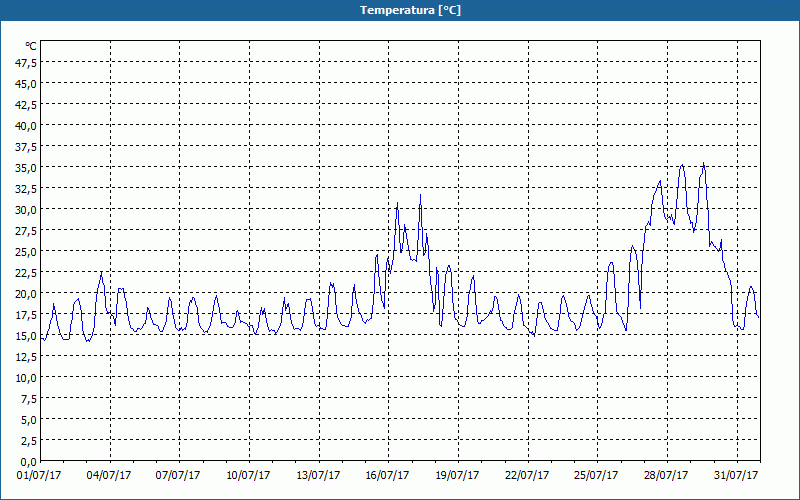Click the 0,0 y-axis label

click(x=29, y=462)
